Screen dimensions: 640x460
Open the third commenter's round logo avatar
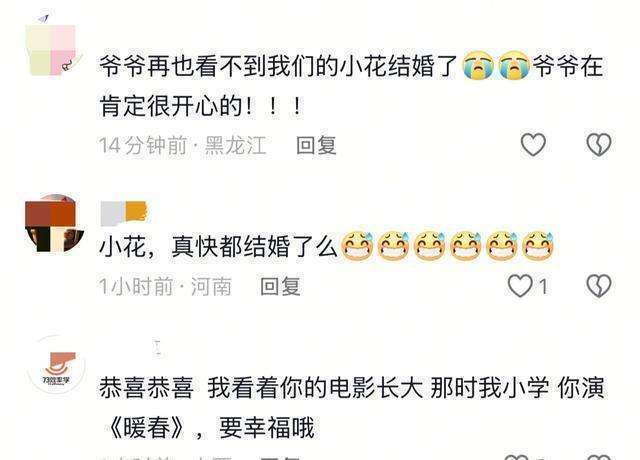coord(56,364)
